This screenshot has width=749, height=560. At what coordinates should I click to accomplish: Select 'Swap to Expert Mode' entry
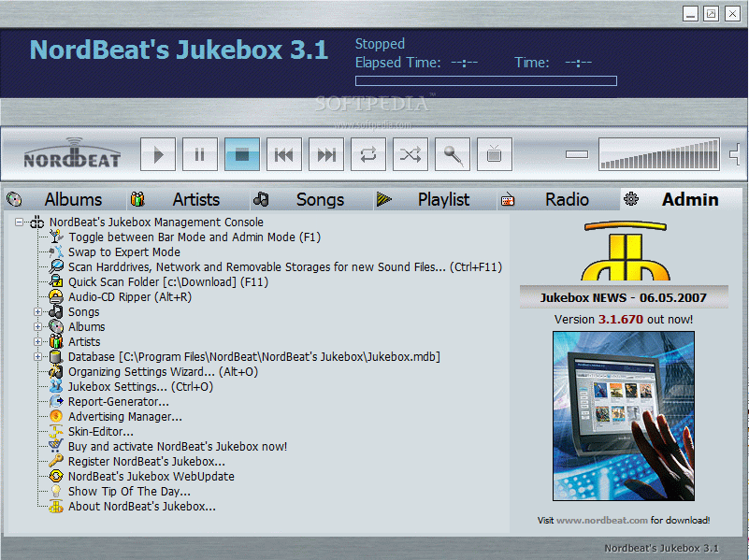(124, 252)
